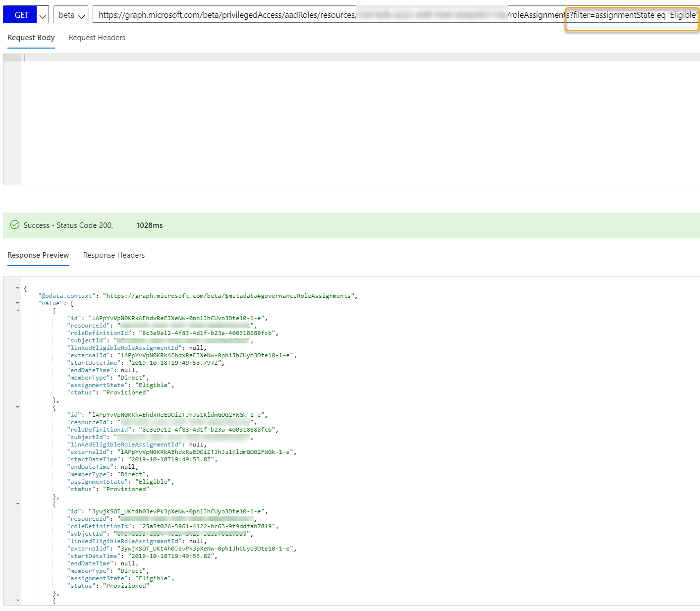Click the highlighted filter query in the URL

632,15
